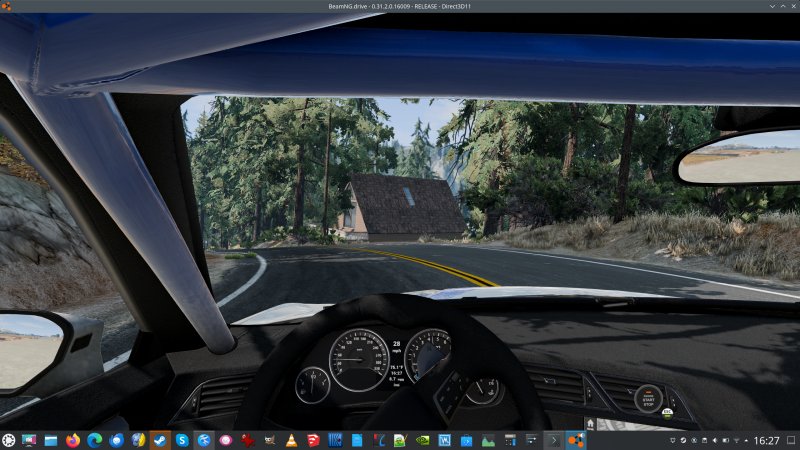Open the KDE application launcher

(8, 440)
